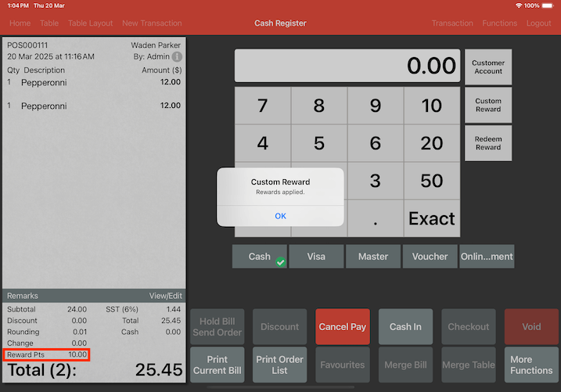Open the Transaction menu
561x392 pixels.
point(452,23)
